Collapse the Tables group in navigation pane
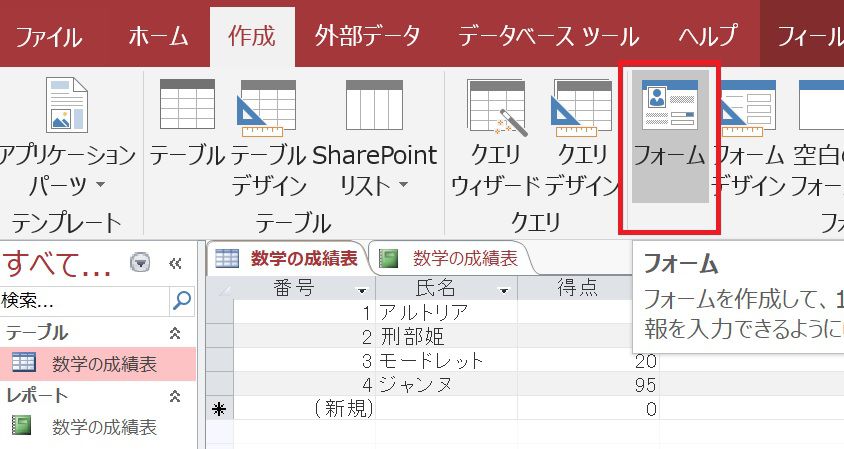The height and width of the screenshot is (449, 844). [176, 332]
